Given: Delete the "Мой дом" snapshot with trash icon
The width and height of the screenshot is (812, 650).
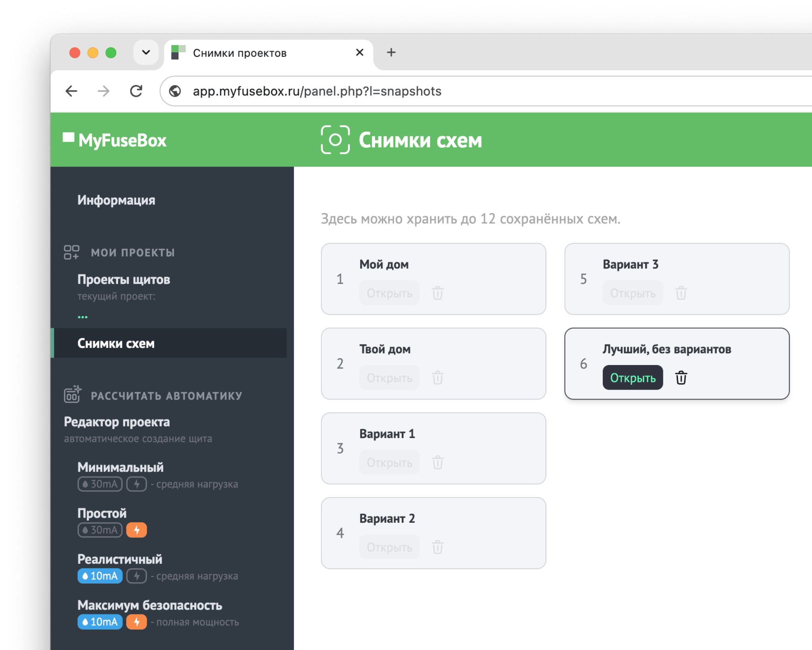Looking at the screenshot, I should 438,293.
